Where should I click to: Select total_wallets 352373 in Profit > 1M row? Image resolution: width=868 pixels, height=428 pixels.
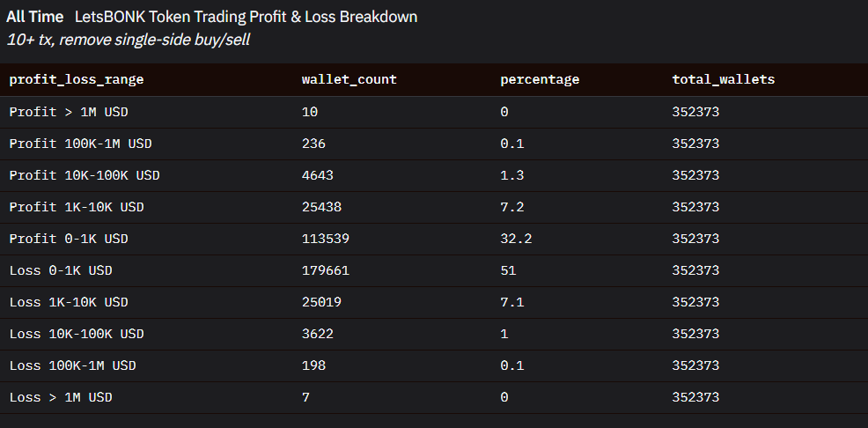click(x=695, y=112)
